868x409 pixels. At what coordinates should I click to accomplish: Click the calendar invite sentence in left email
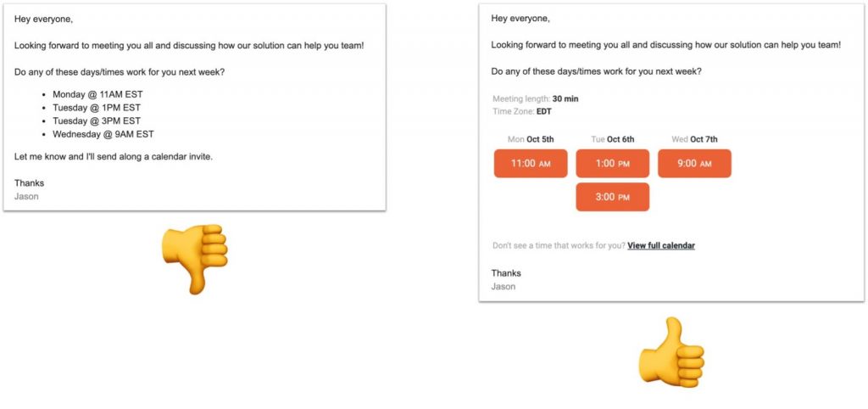[x=114, y=156]
